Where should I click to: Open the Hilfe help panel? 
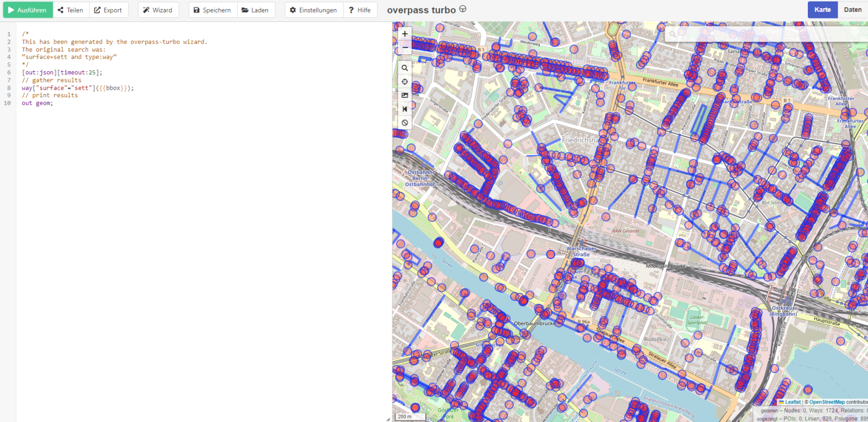360,10
